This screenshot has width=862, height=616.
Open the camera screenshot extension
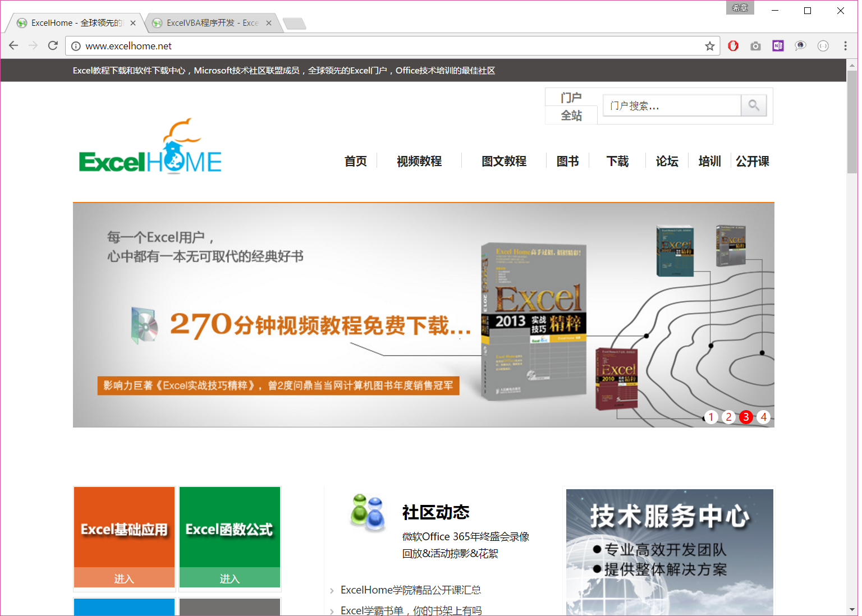(755, 46)
